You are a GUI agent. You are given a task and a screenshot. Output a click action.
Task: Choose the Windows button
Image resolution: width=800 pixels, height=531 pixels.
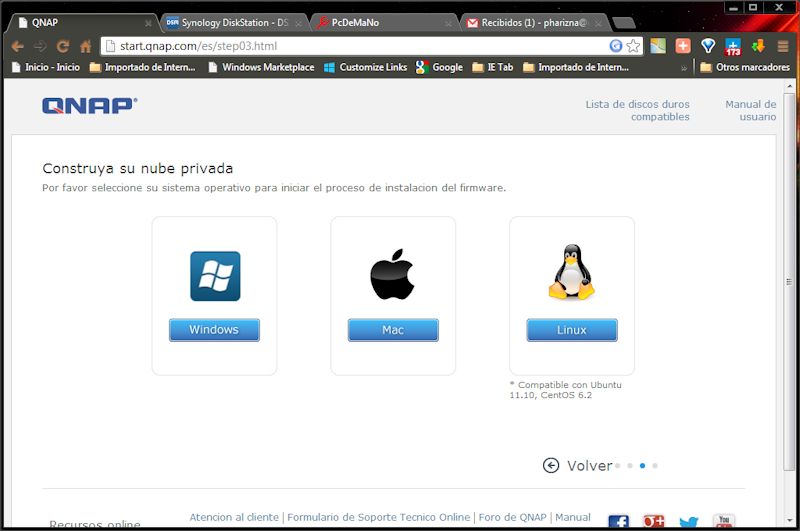214,330
